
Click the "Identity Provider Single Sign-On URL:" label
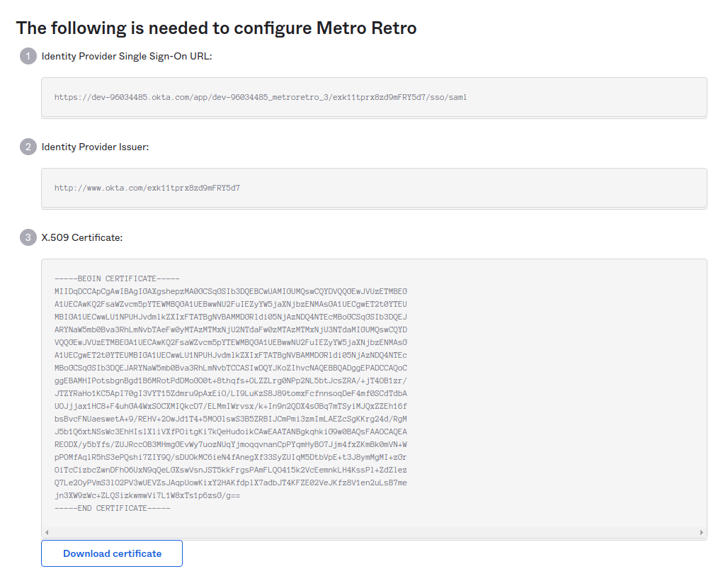(x=127, y=56)
